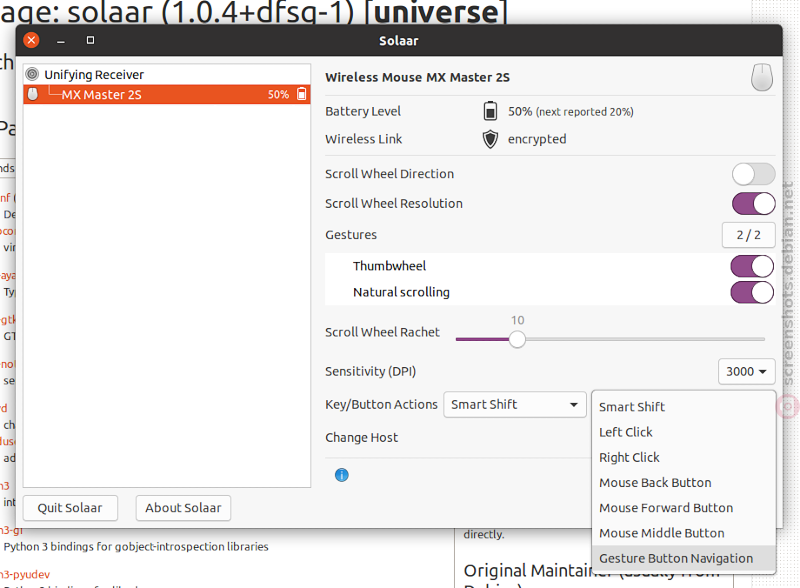The width and height of the screenshot is (800, 588).
Task: Select Right Click in the dropdown list
Action: point(684,457)
